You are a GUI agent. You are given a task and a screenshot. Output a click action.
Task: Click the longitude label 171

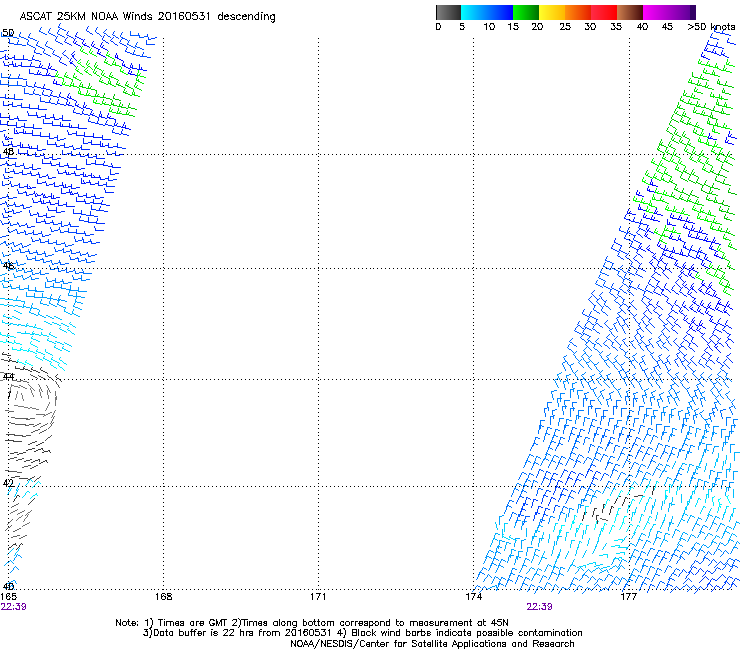click(318, 597)
